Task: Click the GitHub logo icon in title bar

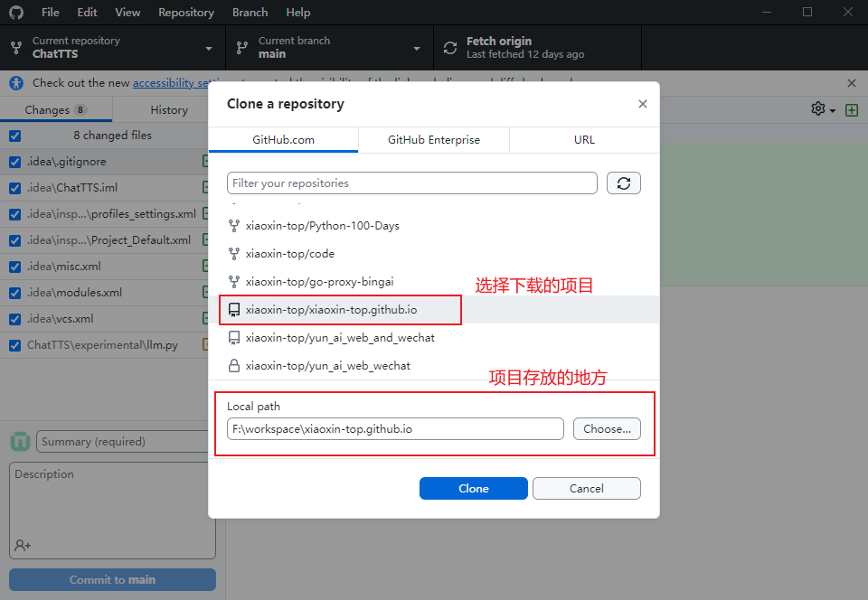Action: [x=16, y=13]
